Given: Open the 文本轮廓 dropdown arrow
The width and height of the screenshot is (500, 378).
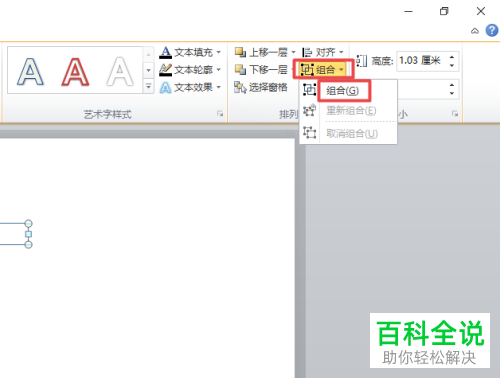Looking at the screenshot, I should pos(219,70).
